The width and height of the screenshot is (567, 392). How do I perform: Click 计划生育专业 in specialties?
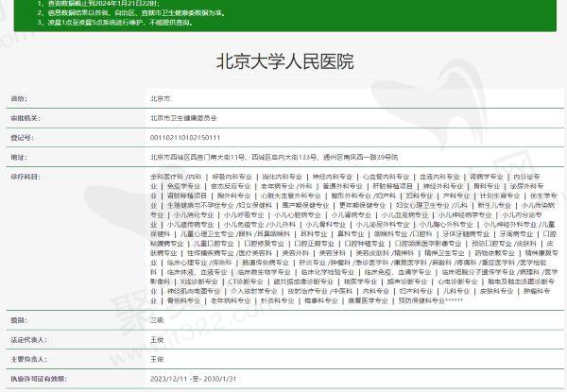click(x=500, y=196)
